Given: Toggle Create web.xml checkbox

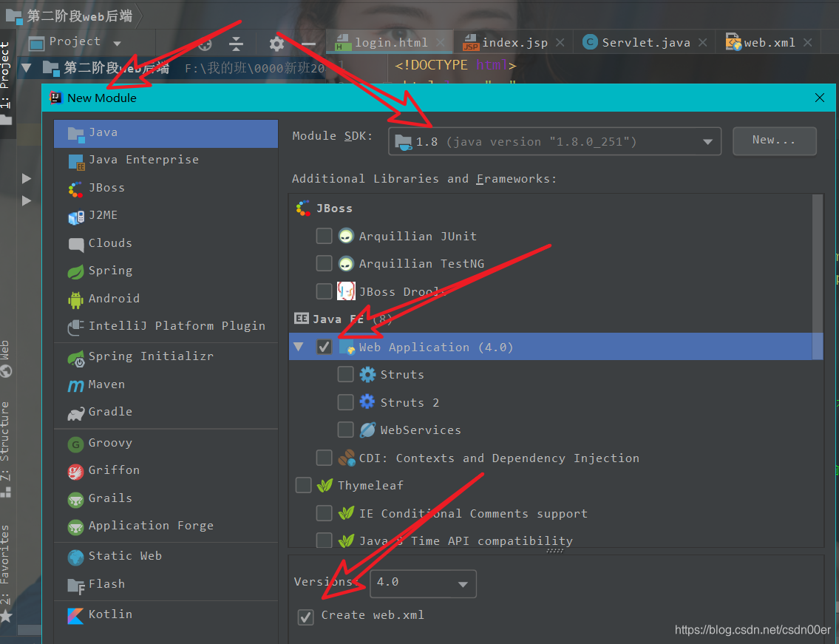Looking at the screenshot, I should pyautogui.click(x=305, y=617).
